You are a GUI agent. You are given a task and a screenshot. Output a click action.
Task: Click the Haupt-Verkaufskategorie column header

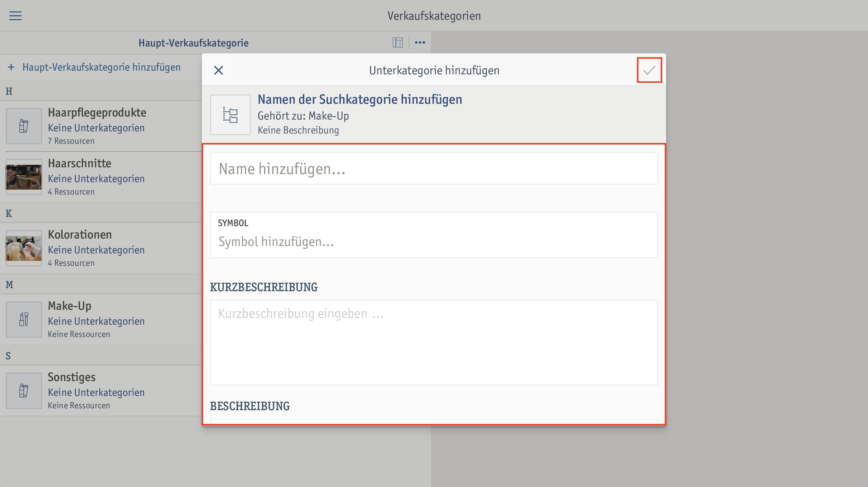(x=193, y=43)
